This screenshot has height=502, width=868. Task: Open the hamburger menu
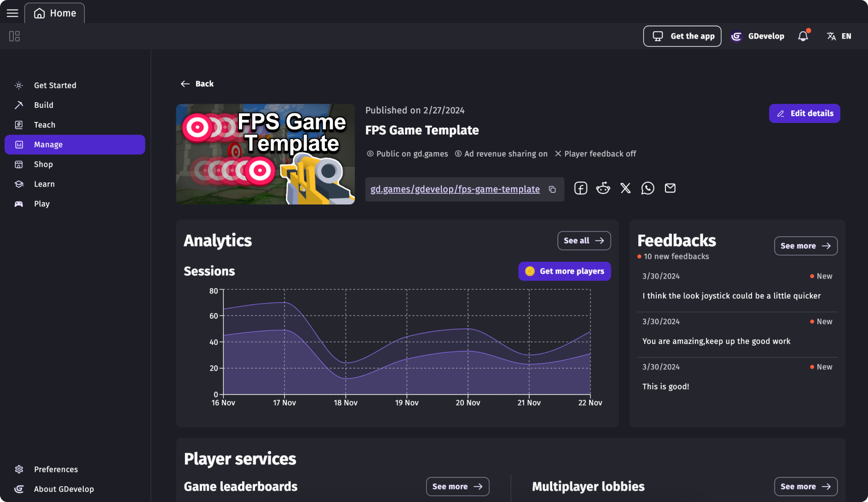pos(12,13)
